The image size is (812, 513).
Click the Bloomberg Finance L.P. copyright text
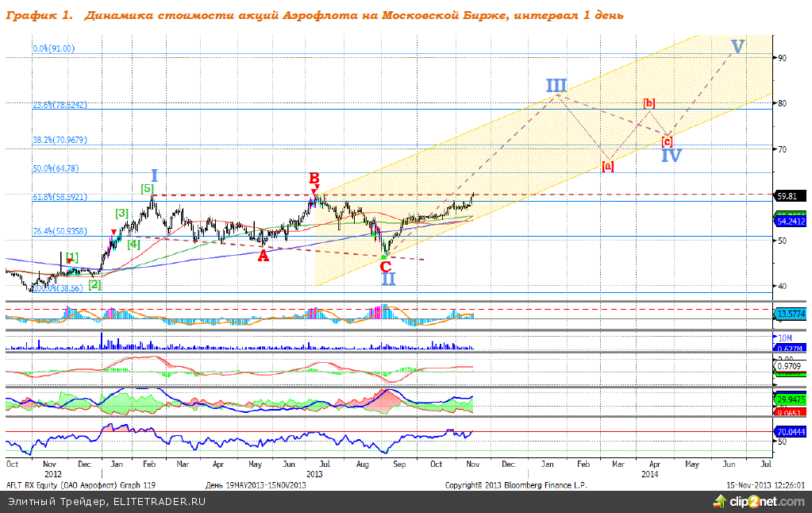[516, 485]
